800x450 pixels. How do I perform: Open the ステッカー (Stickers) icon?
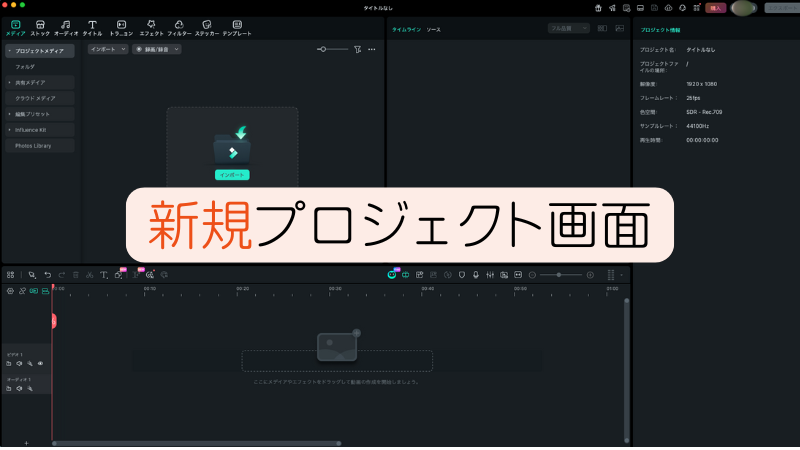[x=207, y=27]
